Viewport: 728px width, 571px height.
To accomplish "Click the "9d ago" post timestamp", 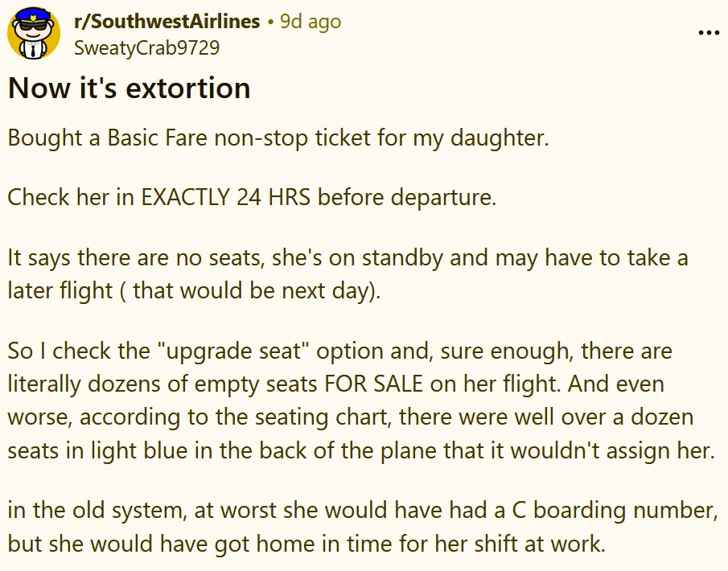I will (x=310, y=22).
